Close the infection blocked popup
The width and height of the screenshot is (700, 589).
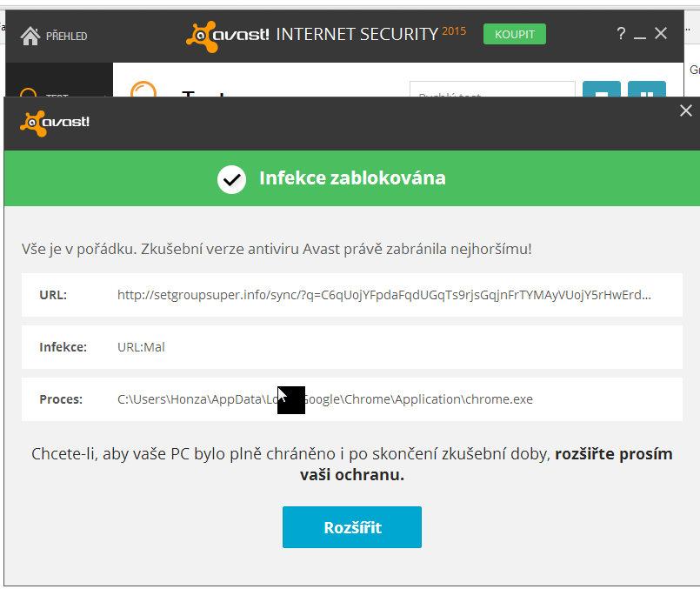(685, 110)
